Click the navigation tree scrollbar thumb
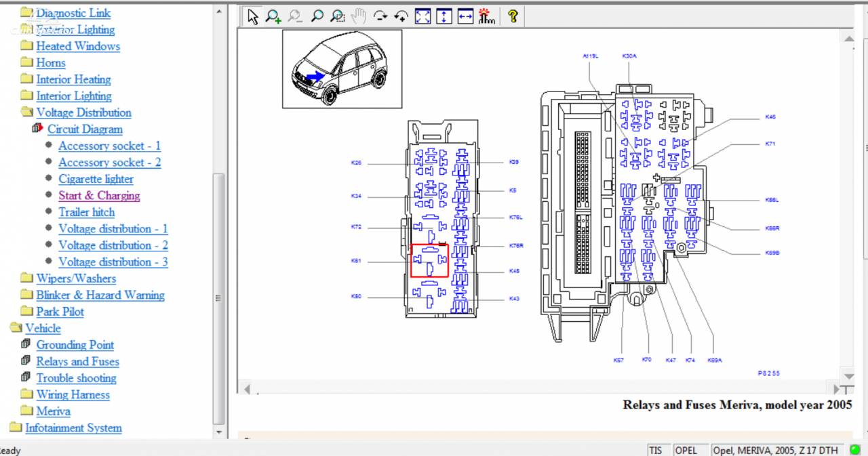Image resolution: width=868 pixels, height=456 pixels. click(218, 298)
